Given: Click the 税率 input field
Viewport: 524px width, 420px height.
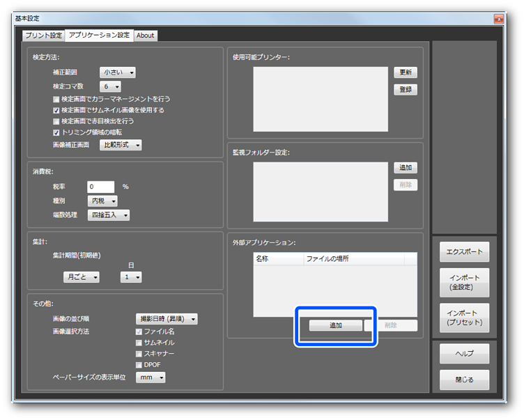Looking at the screenshot, I should pos(100,187).
